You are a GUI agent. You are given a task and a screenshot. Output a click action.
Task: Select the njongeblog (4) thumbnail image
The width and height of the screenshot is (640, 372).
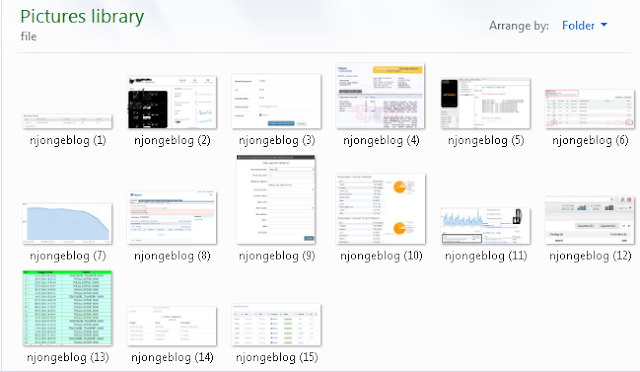[x=380, y=96]
